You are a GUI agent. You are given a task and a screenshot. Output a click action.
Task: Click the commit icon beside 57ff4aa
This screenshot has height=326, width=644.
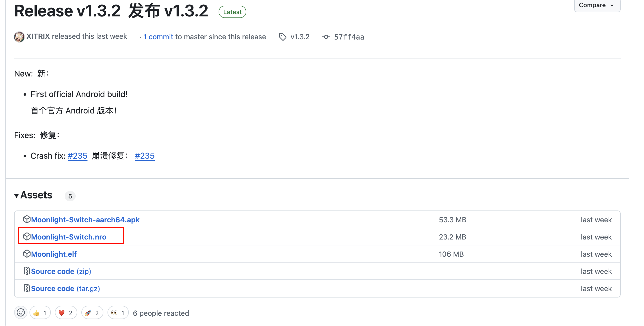point(326,37)
